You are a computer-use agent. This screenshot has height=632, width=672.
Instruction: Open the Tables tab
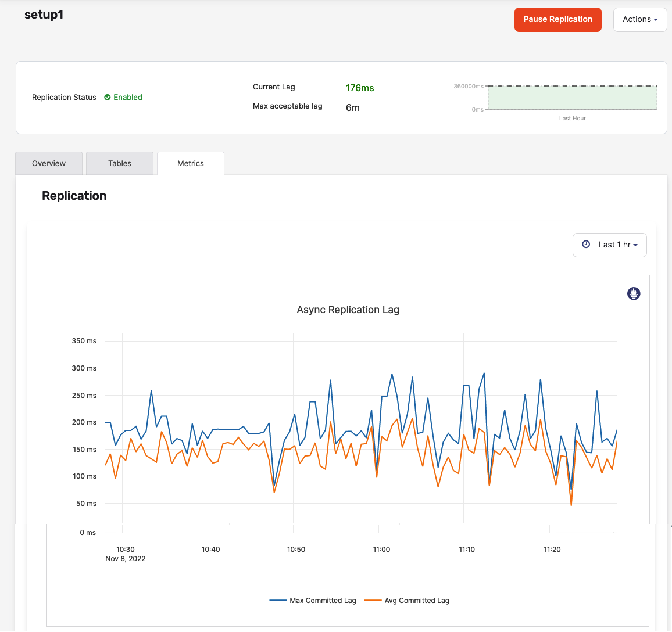[120, 163]
